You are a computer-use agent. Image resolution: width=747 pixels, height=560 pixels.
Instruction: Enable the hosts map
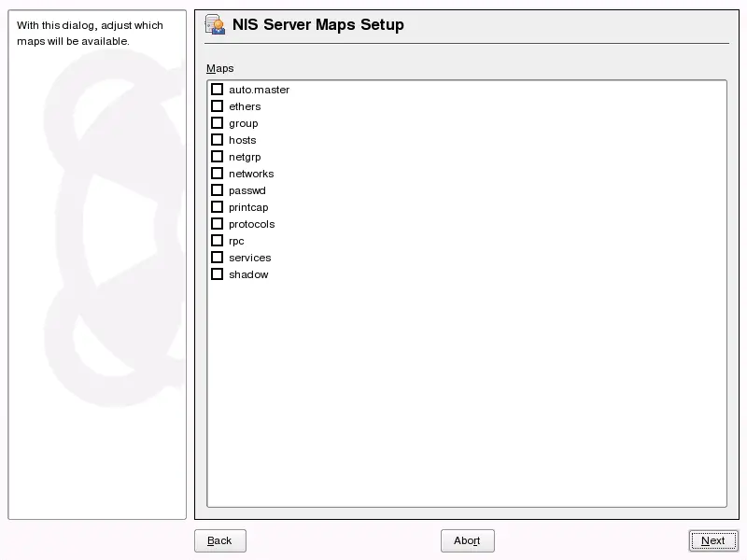click(x=217, y=139)
